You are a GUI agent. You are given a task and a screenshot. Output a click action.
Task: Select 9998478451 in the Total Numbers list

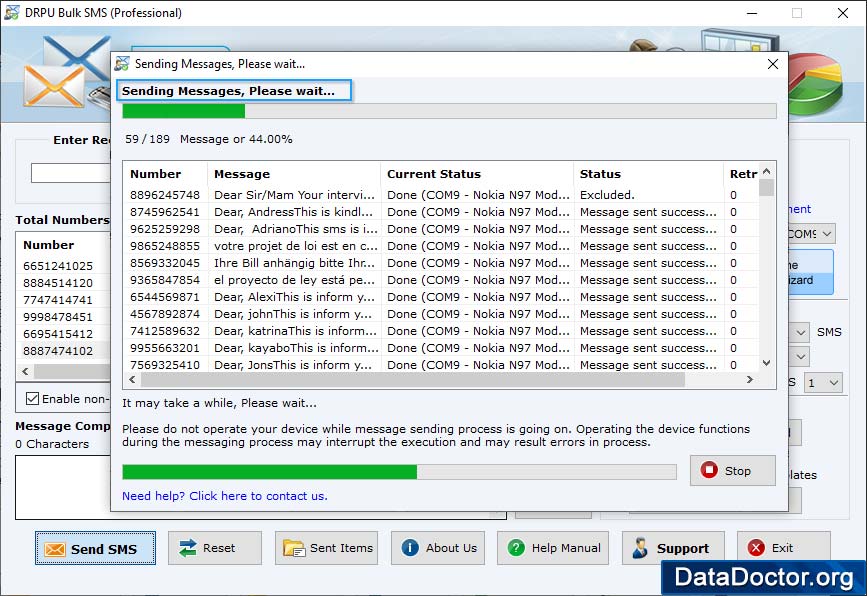tap(58, 317)
